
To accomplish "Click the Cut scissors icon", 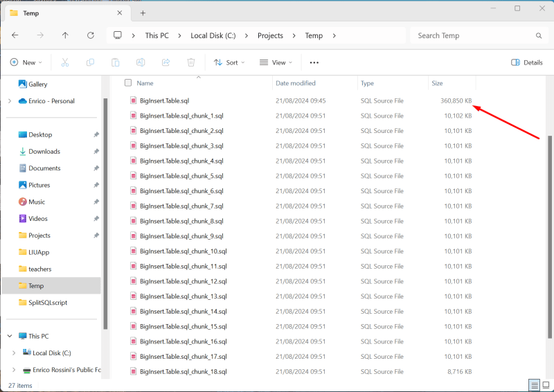I will click(x=65, y=62).
